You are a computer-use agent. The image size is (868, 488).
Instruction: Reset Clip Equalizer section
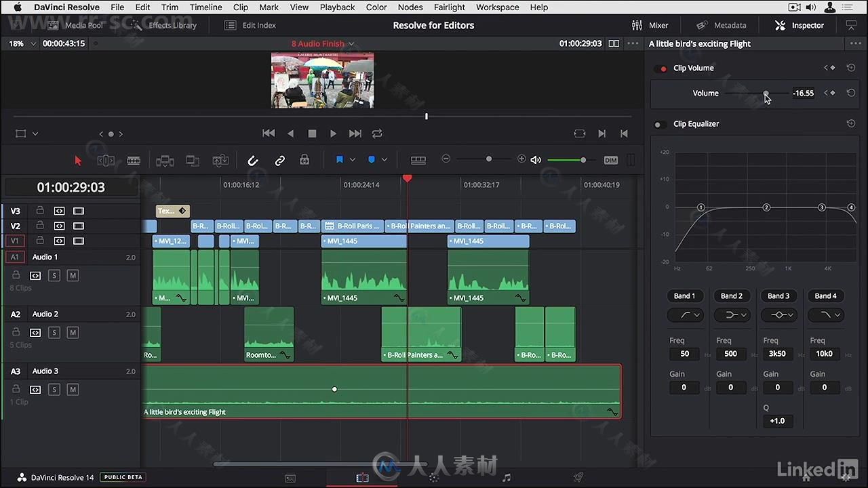click(x=850, y=123)
